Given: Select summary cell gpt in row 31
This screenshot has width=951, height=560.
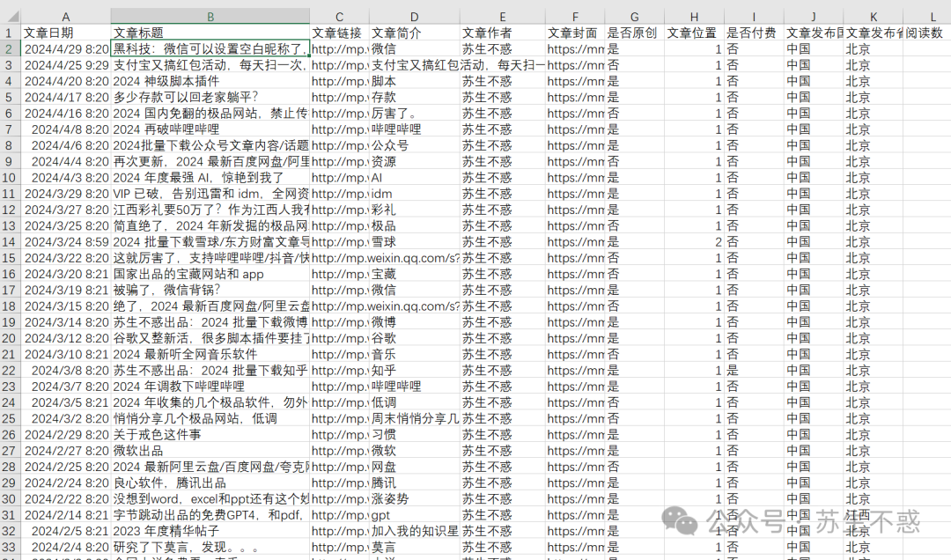Looking at the screenshot, I should [x=414, y=515].
